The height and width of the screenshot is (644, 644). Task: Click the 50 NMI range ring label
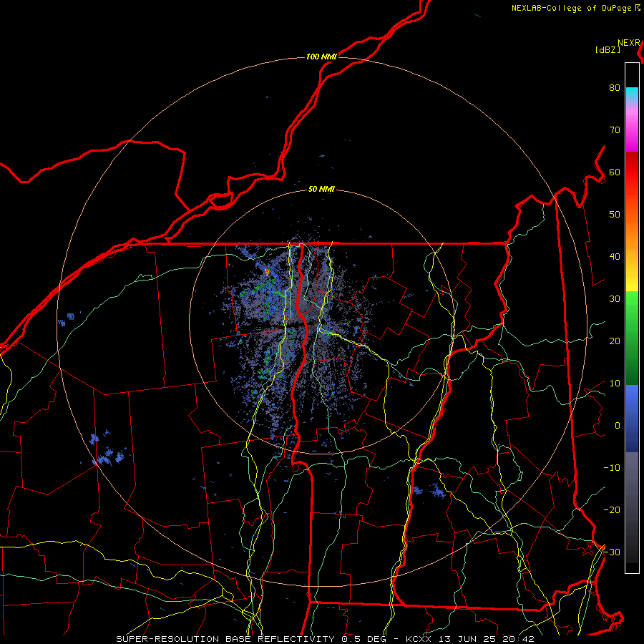tap(321, 190)
